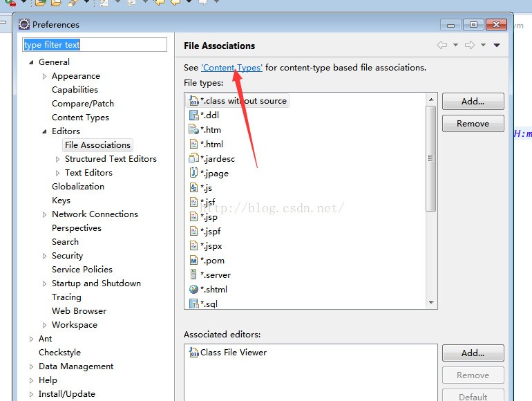Click the type filter text field

point(95,45)
